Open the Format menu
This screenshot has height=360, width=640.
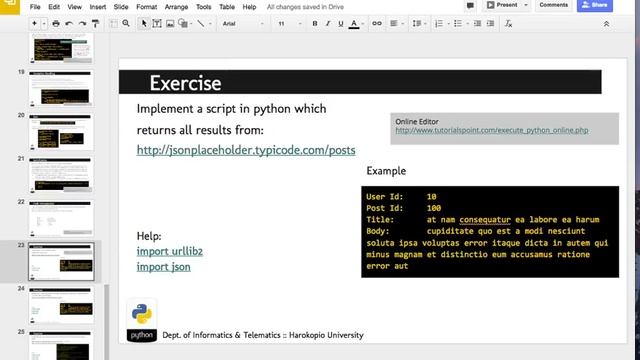pos(147,7)
